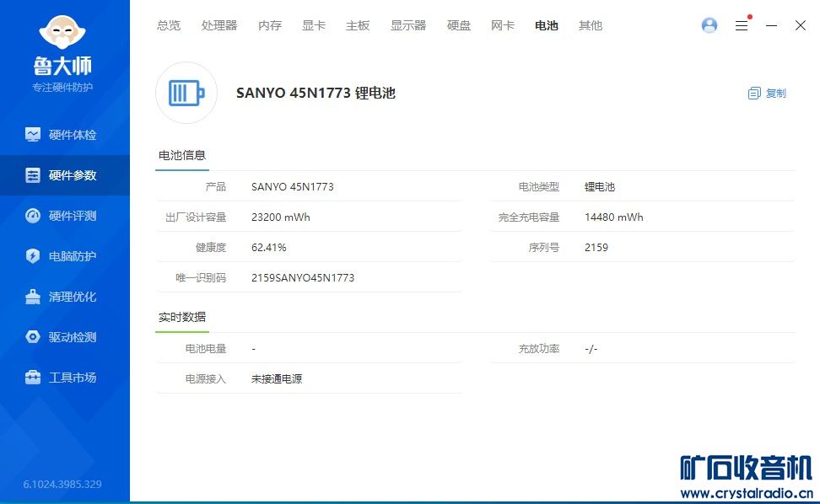Screen dimensions: 820x504
Task: Click the 完全充电容量 label
Action: tap(529, 217)
